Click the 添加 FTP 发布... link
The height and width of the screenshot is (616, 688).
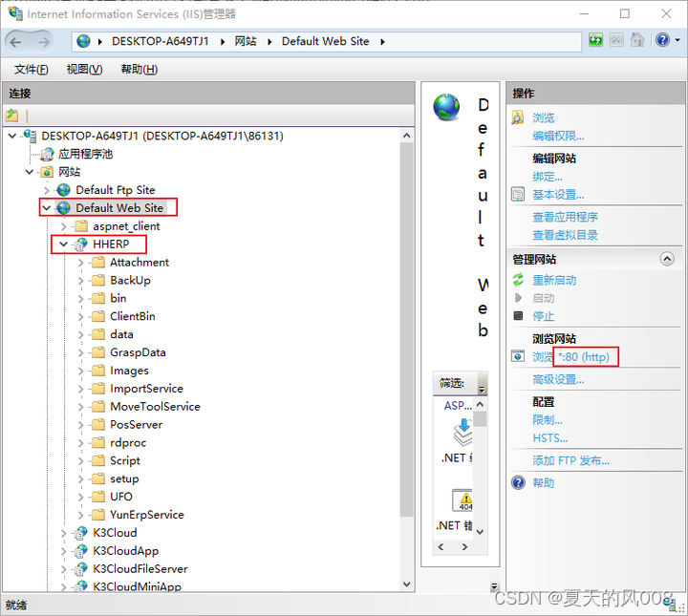(570, 460)
